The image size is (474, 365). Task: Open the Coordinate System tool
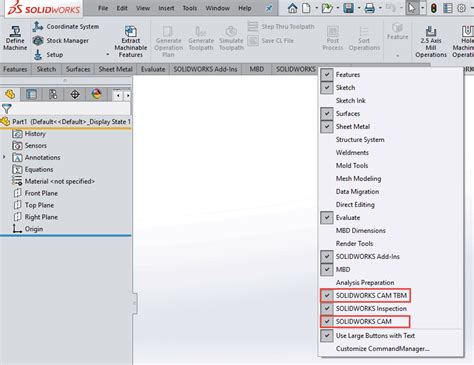(x=66, y=26)
